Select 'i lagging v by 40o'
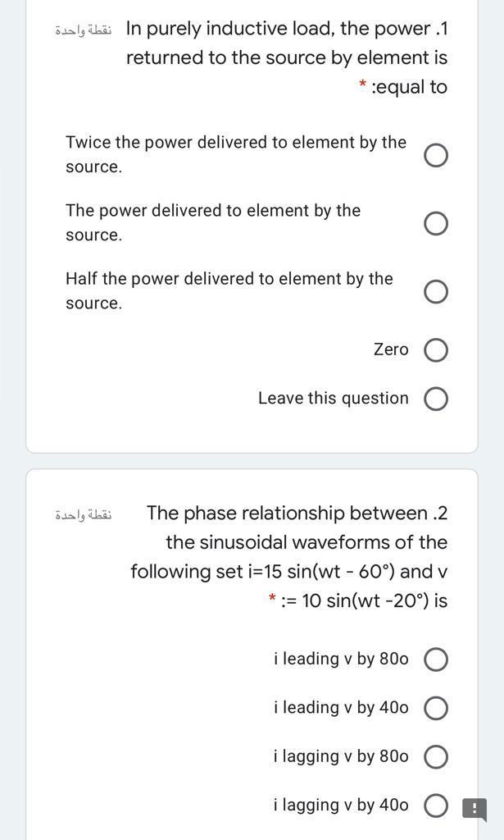Screen dimensions: 504x840 tap(437, 805)
